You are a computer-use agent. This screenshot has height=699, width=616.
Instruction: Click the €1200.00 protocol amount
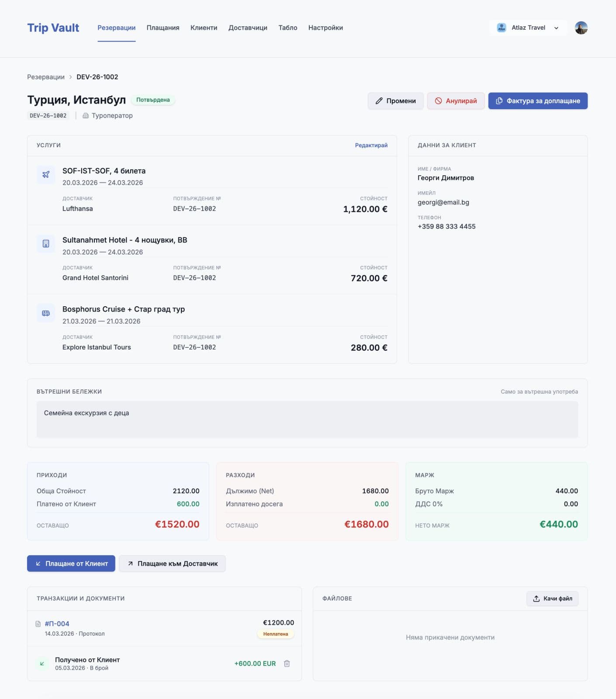(278, 623)
